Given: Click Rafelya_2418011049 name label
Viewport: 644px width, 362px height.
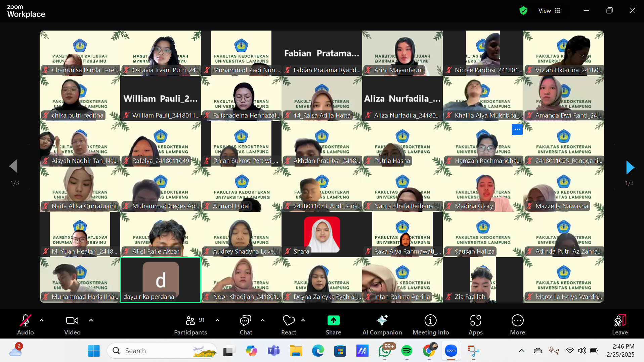Looking at the screenshot, I should pos(161,161).
